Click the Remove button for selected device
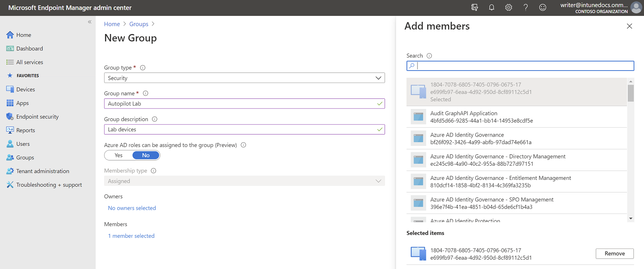 pos(614,254)
